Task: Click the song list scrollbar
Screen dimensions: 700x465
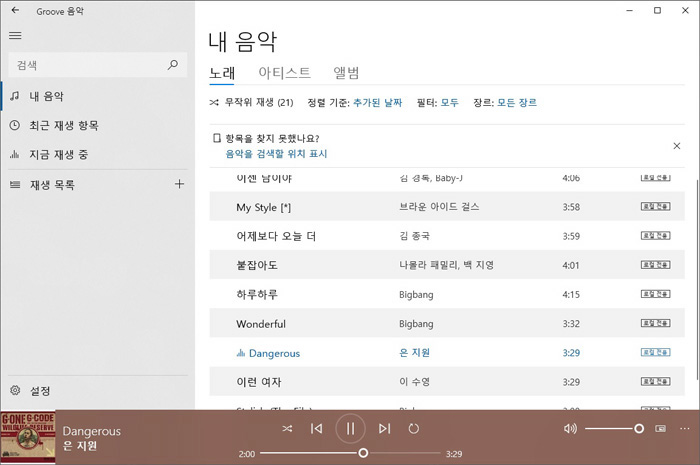Action: click(x=697, y=280)
